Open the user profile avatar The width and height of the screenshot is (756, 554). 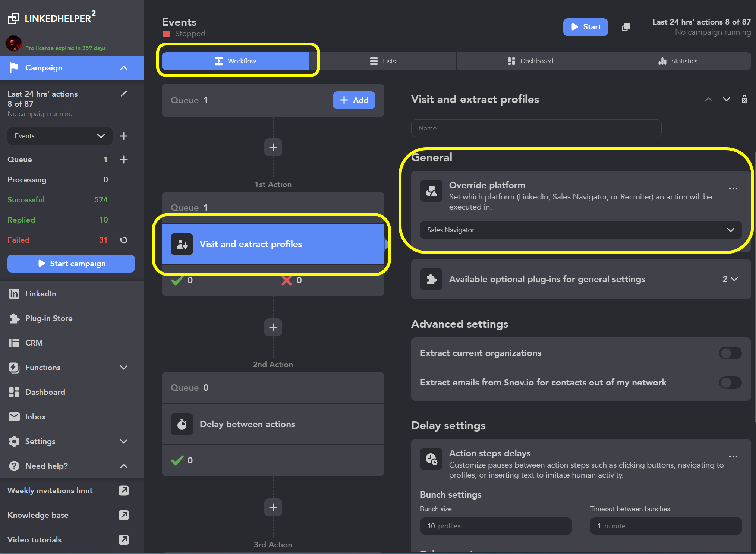tap(14, 44)
